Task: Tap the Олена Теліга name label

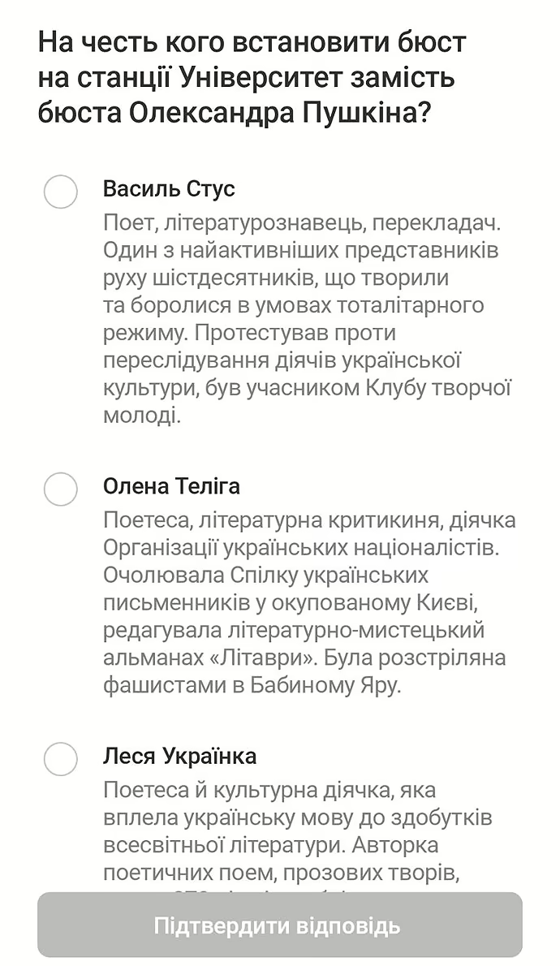Action: pos(171,486)
